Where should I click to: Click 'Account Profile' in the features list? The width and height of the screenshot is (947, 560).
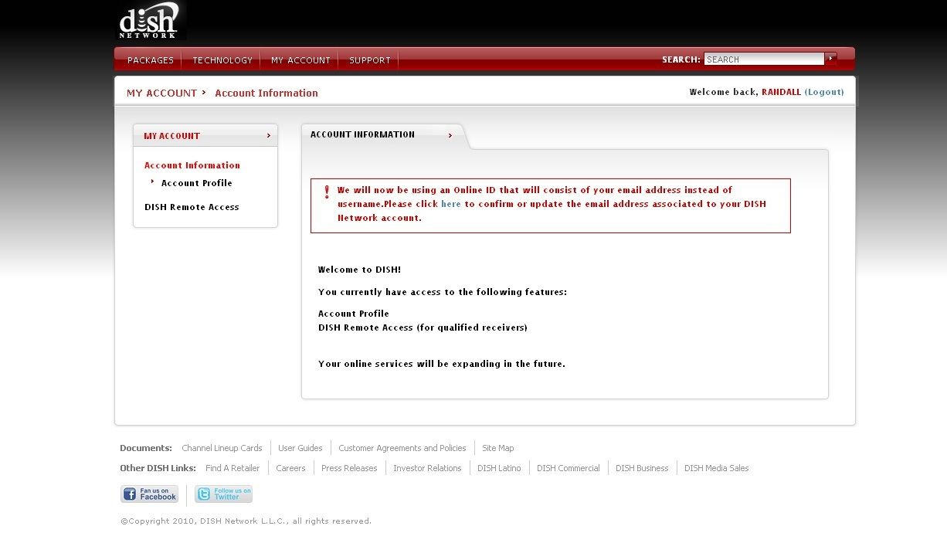[354, 314]
